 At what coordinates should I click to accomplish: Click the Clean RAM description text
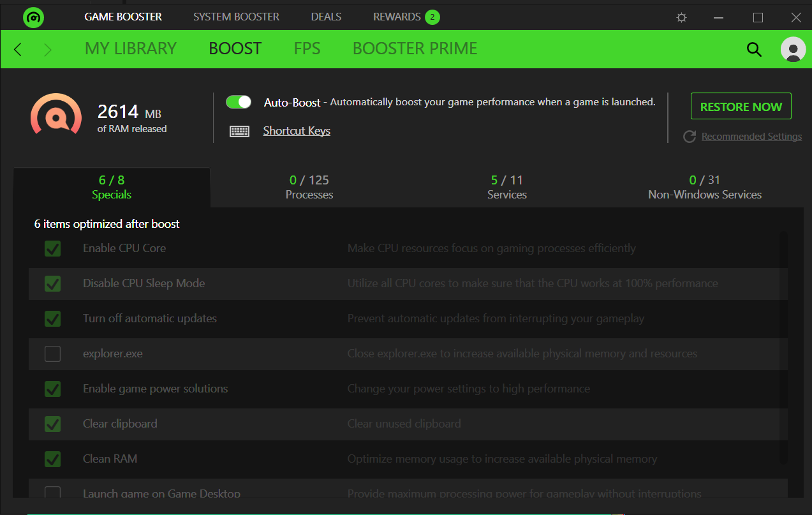click(x=502, y=459)
